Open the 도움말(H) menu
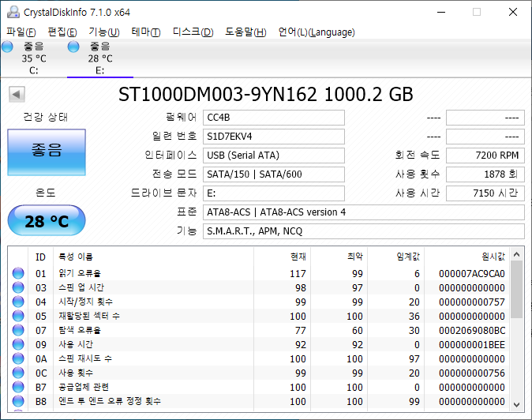The width and height of the screenshot is (532, 420). point(245,32)
